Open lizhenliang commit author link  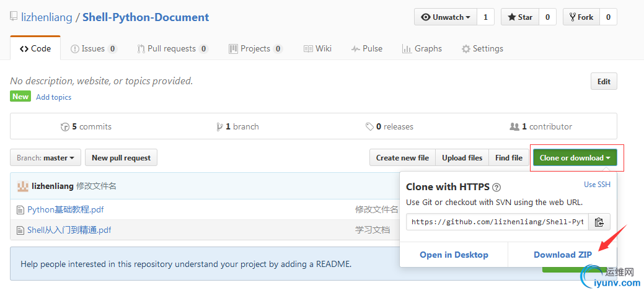tap(53, 186)
